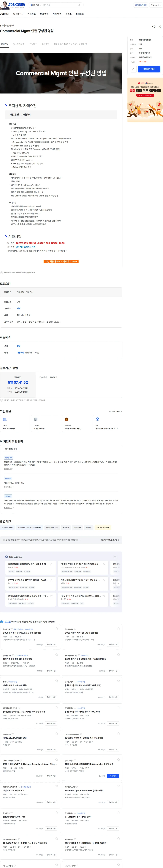163x868 pixels.
Task: Switch to 접수기간·방법 tab
Action: click(x=19, y=44)
